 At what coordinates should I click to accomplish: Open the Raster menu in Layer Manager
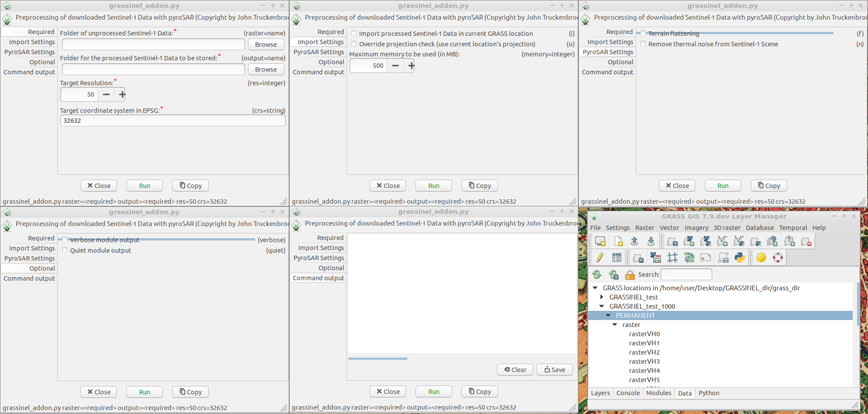(x=644, y=228)
